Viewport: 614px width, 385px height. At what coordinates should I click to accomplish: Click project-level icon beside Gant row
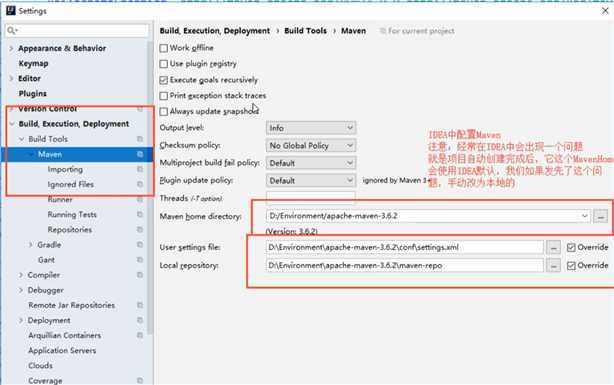(140, 260)
